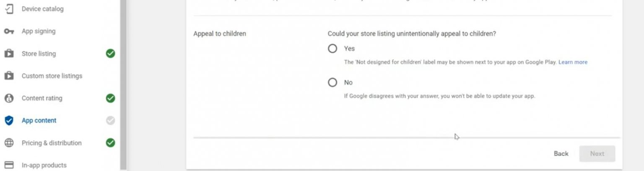This screenshot has height=171, width=644.
Task: Open the App signing section
Action: pos(39,32)
